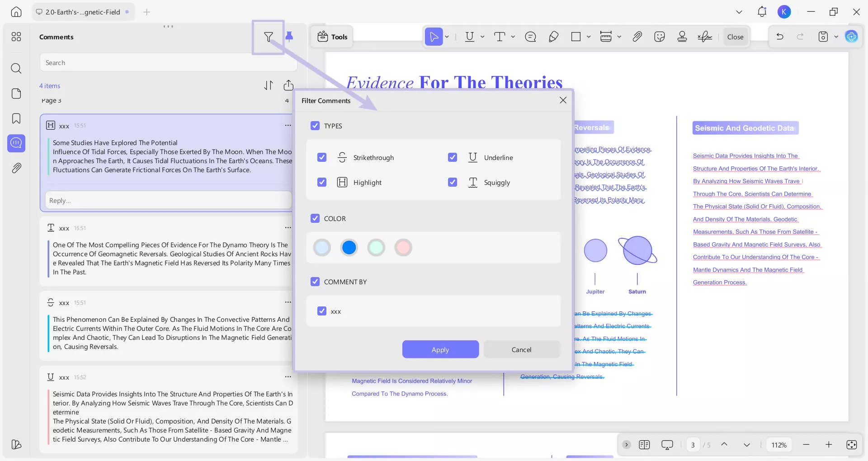
Task: Close the Filter Comments dialog with X
Action: (563, 100)
